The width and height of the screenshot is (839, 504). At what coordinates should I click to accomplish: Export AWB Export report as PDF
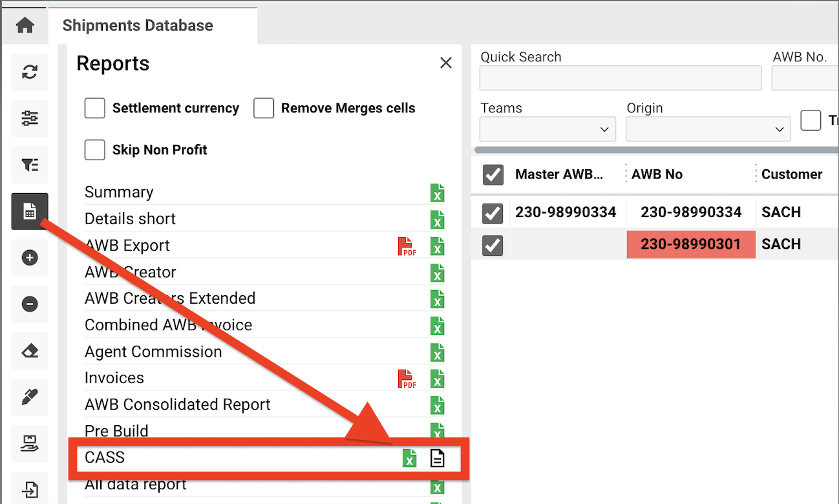point(407,246)
